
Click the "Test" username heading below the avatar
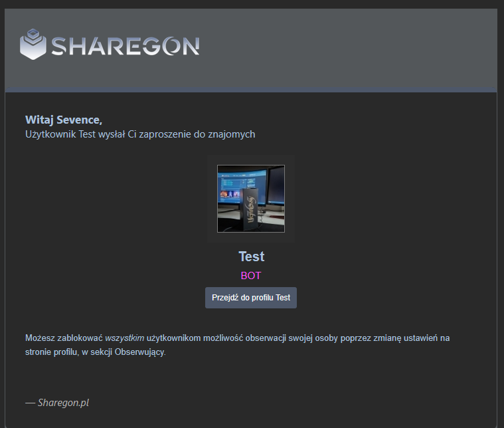tap(251, 257)
